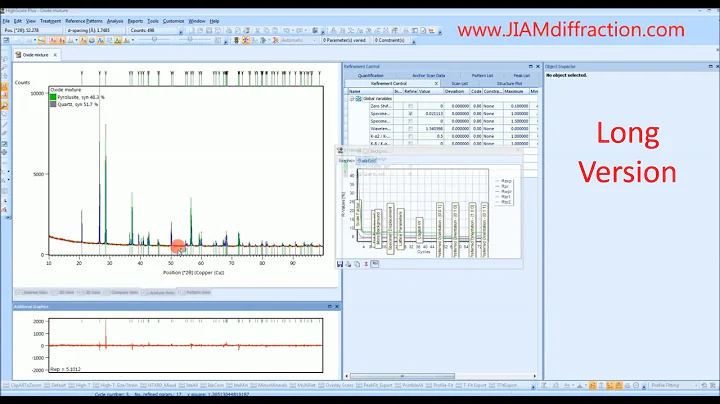Image resolution: width=720 pixels, height=404 pixels.
Task: Select the High-T-Size/Strain desktop button
Action: coord(116,386)
